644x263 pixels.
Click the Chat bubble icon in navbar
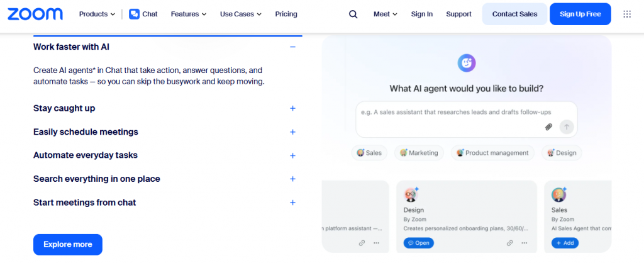pyautogui.click(x=134, y=14)
